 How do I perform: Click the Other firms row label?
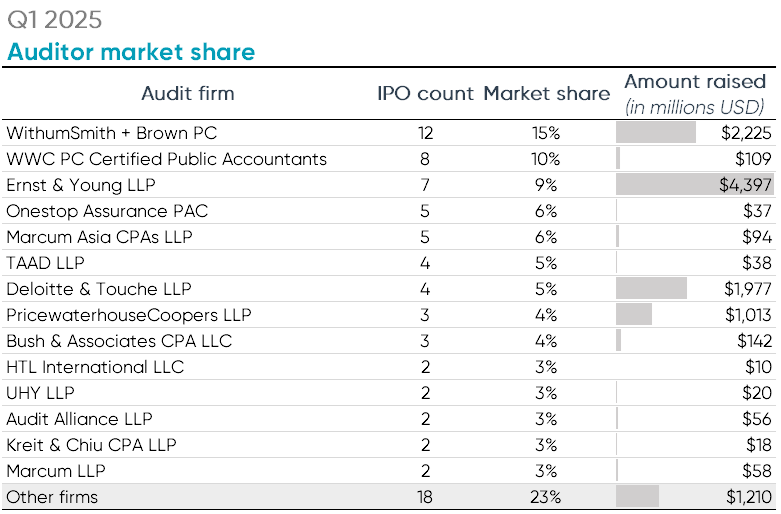52,497
